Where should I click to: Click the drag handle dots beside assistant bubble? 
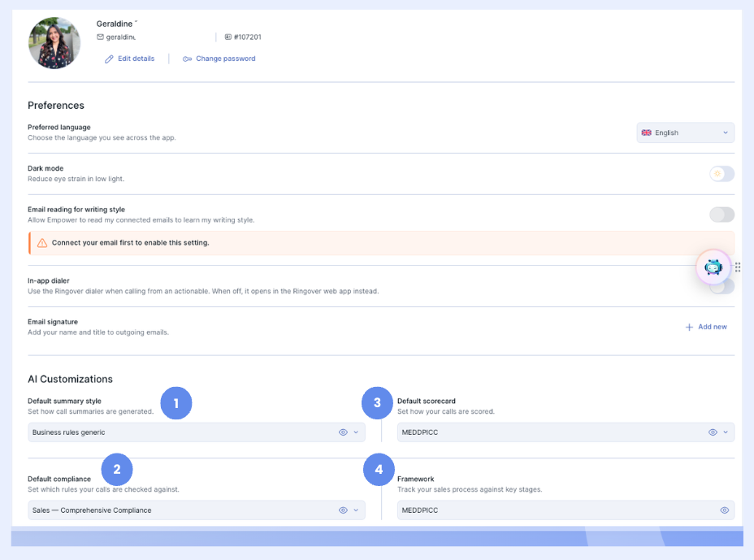pos(738,267)
